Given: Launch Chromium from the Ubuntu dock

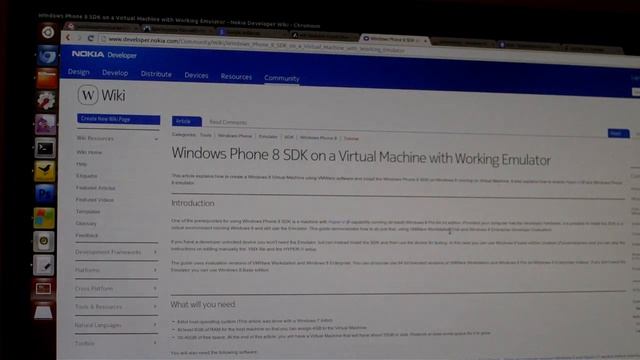Looking at the screenshot, I should (47, 56).
